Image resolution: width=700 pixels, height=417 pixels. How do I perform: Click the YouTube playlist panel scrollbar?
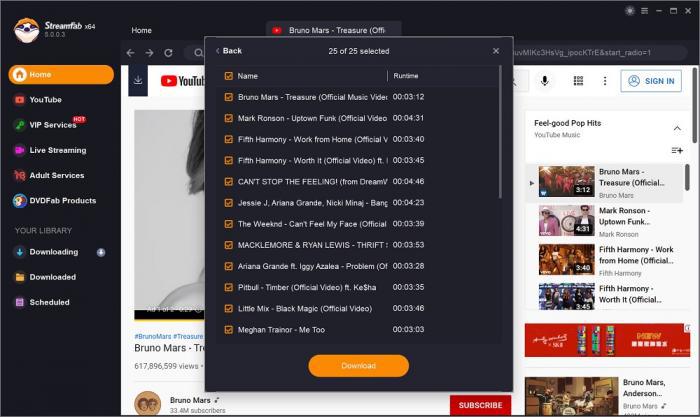tap(687, 177)
